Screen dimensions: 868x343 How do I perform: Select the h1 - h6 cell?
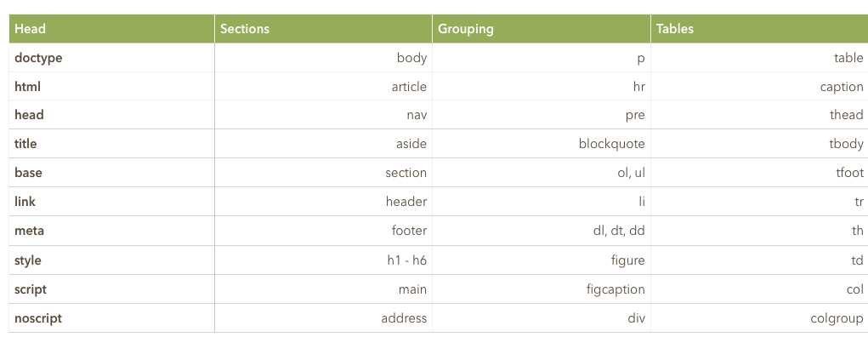click(323, 260)
